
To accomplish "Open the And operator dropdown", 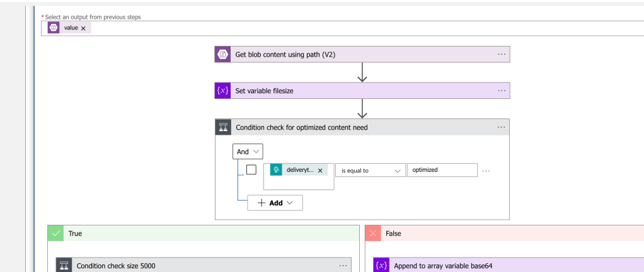I will pyautogui.click(x=248, y=151).
